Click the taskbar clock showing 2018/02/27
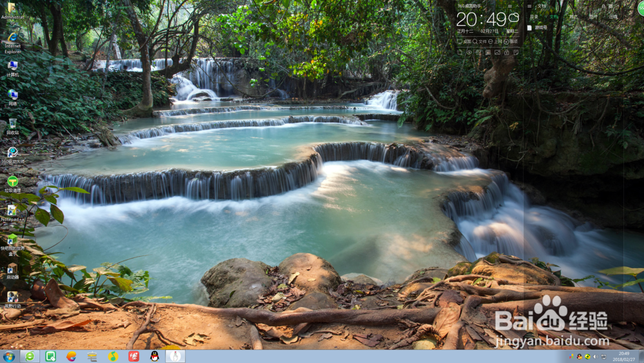The height and width of the screenshot is (363, 644). click(624, 357)
